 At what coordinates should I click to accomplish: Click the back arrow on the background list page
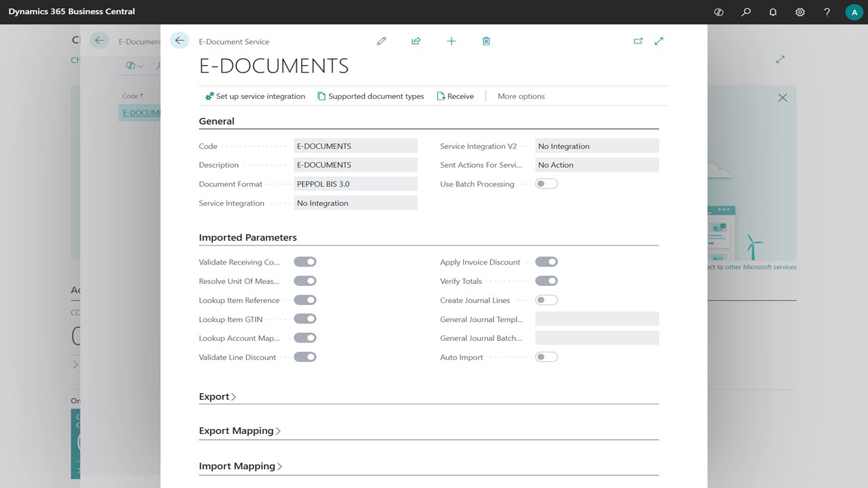coord(100,41)
